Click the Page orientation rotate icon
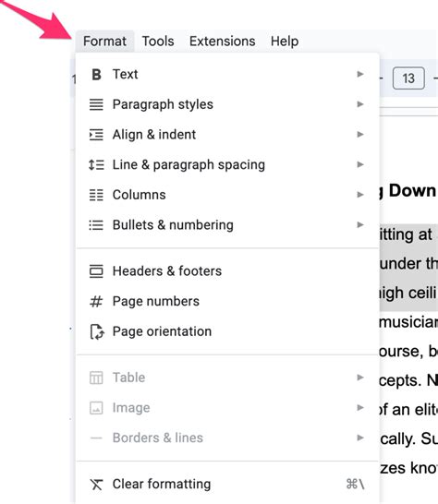Viewport: 438px width, 504px height. click(x=97, y=331)
